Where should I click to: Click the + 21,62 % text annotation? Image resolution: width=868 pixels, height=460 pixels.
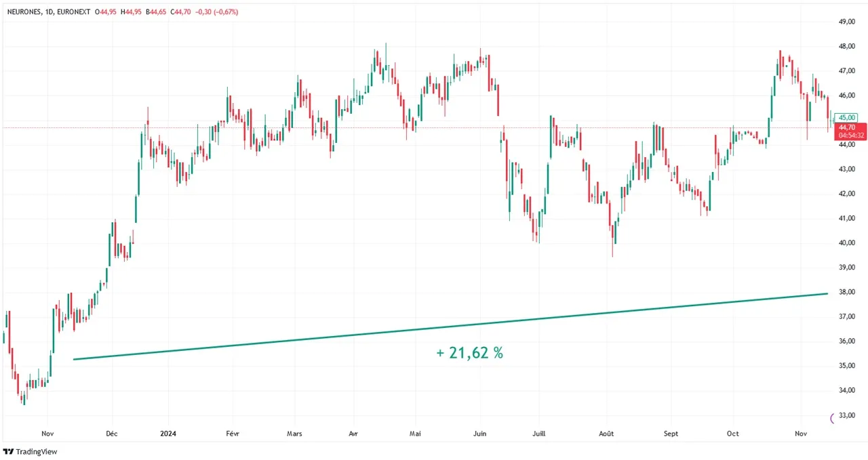[x=470, y=353]
